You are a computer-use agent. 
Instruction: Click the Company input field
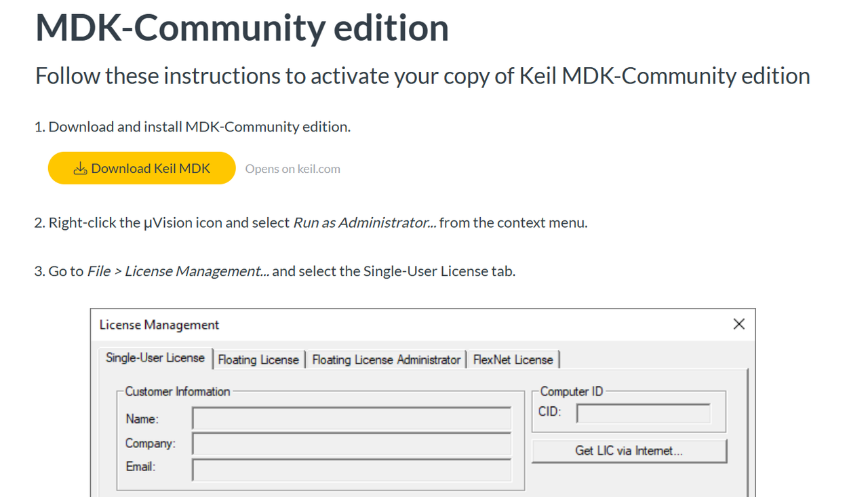pyautogui.click(x=351, y=443)
